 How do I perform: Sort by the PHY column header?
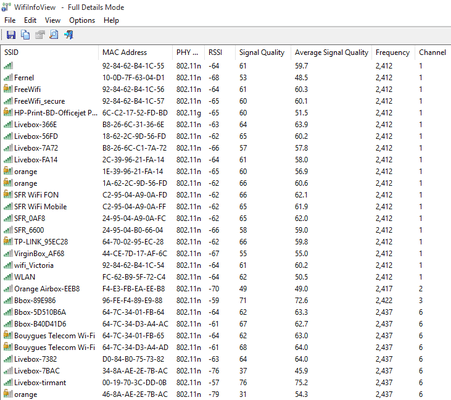coord(189,52)
